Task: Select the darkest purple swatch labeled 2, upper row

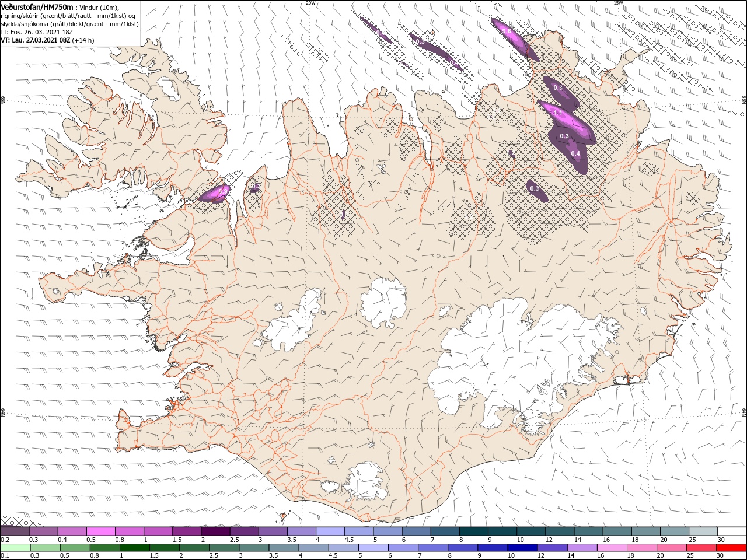Action: (x=215, y=531)
